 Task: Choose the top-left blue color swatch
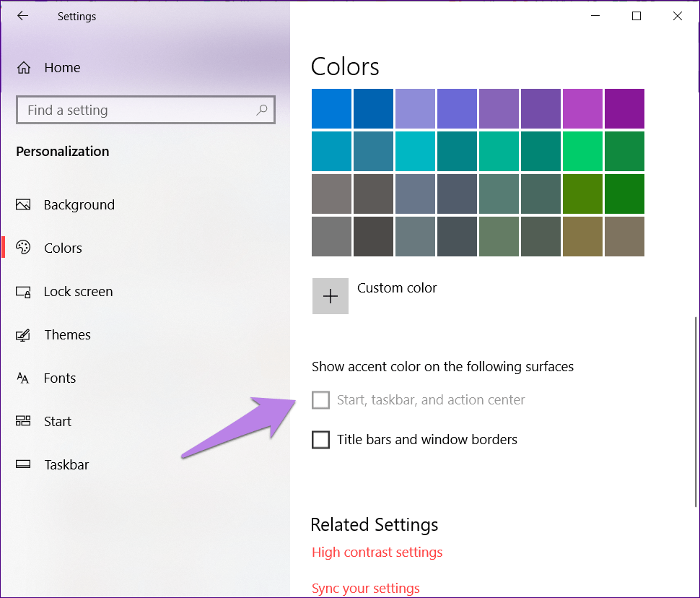point(331,109)
